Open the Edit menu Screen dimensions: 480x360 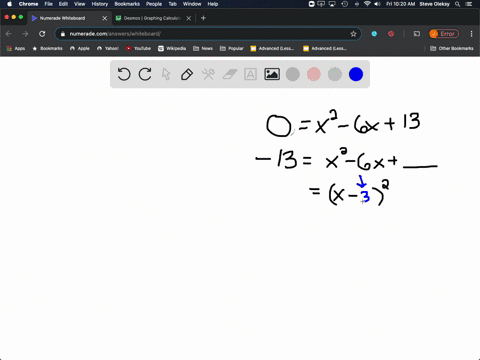point(63,4)
